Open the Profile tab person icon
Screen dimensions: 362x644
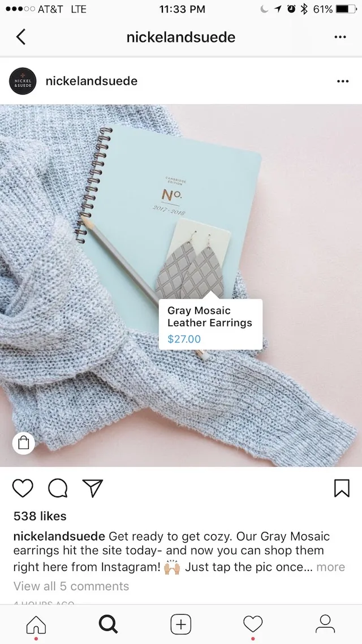point(325,624)
